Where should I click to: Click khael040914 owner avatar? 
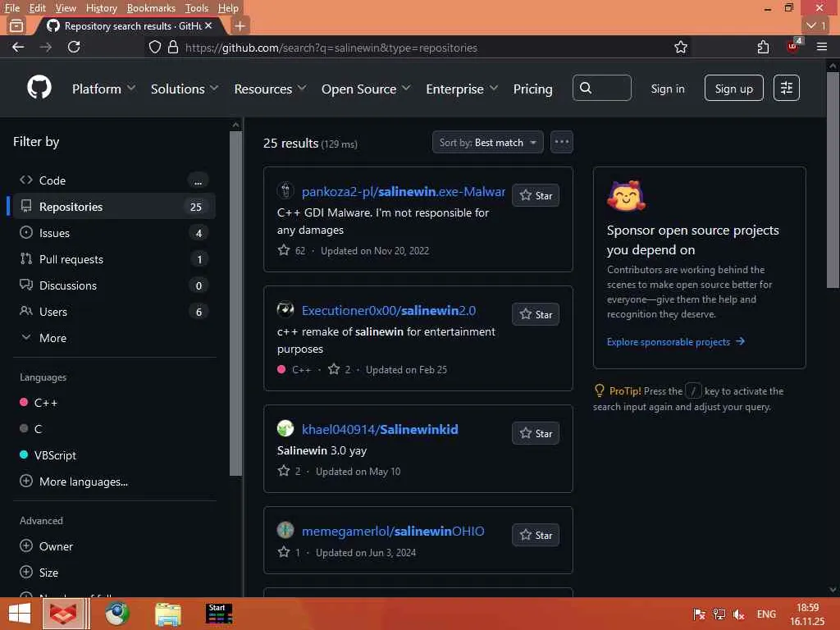285,428
